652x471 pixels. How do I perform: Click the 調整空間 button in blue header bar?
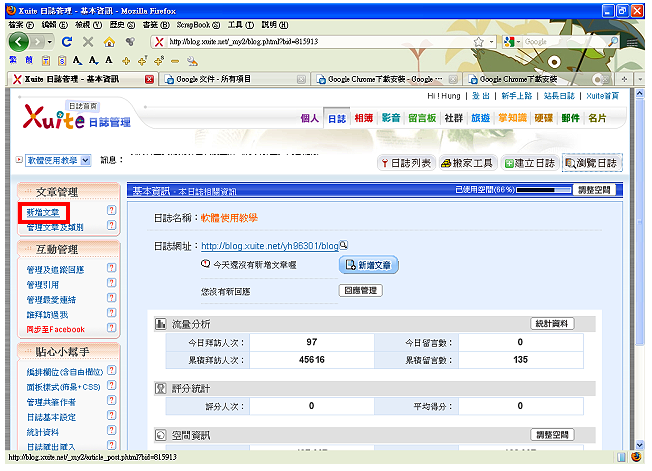[x=594, y=190]
